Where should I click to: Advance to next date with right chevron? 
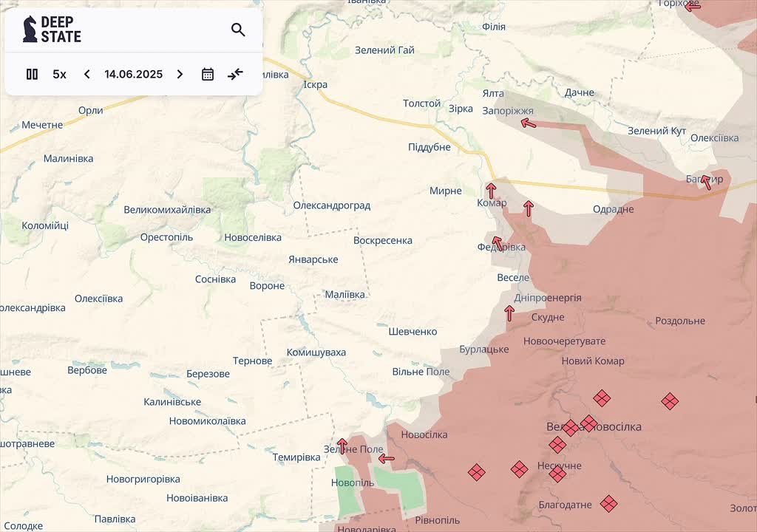coord(180,75)
